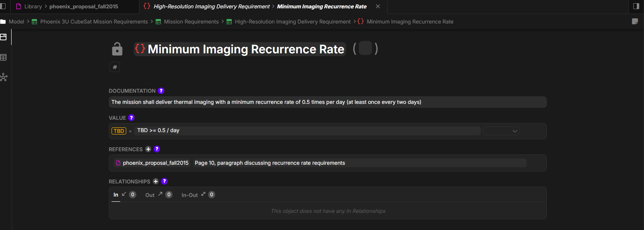Open the phoenix_proposal_fall2015 reference link
The width and height of the screenshot is (644, 230).
tap(152, 163)
